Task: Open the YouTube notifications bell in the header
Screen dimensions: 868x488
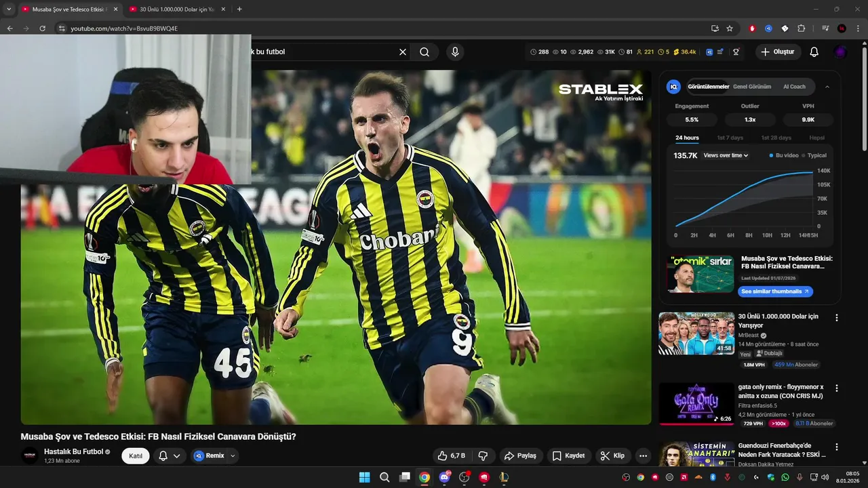Action: click(814, 52)
